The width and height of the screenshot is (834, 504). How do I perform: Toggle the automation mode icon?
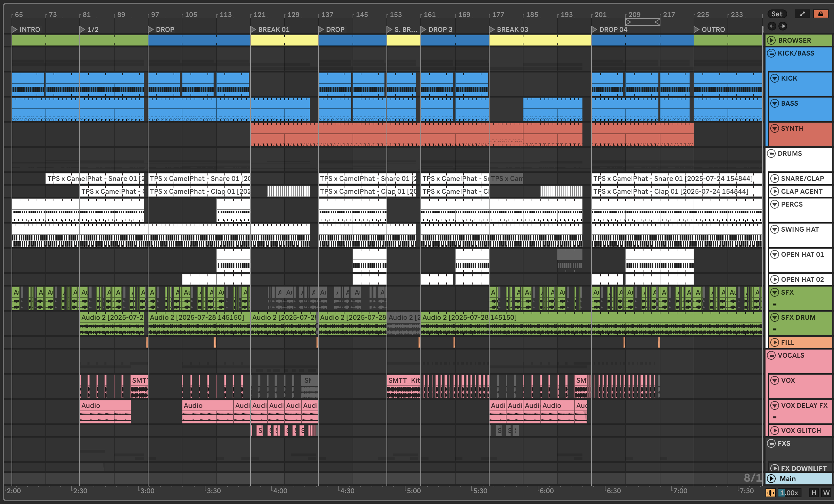(802, 14)
